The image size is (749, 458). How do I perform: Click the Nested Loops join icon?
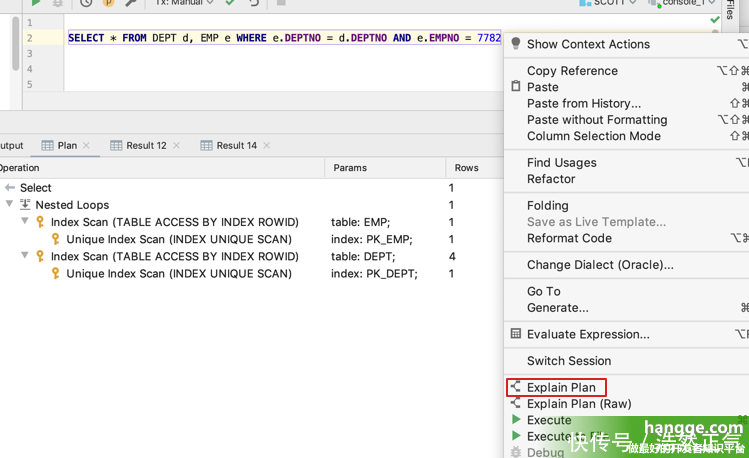click(25, 204)
